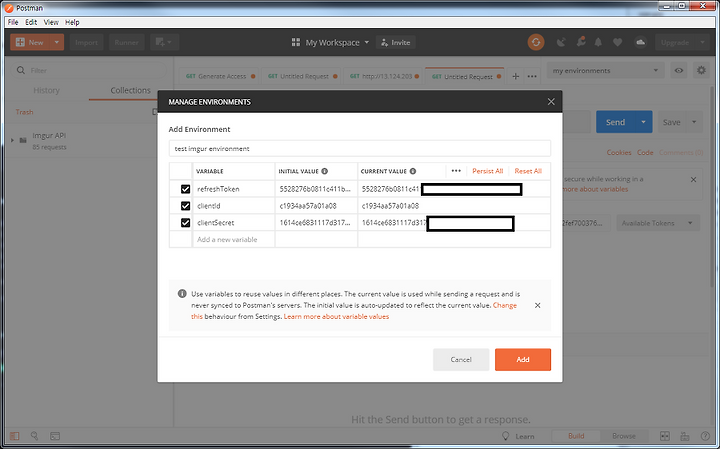
Task: Select the refreshToken initial value cell
Action: (316, 189)
